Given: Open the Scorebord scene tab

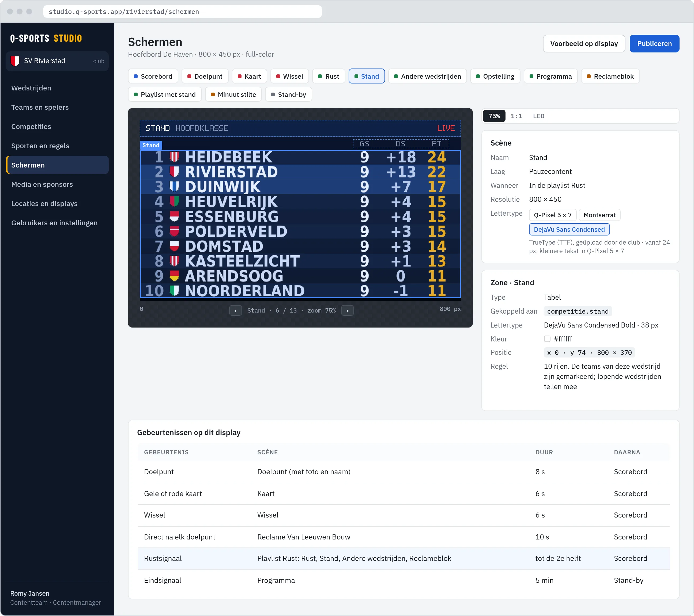Looking at the screenshot, I should [153, 76].
